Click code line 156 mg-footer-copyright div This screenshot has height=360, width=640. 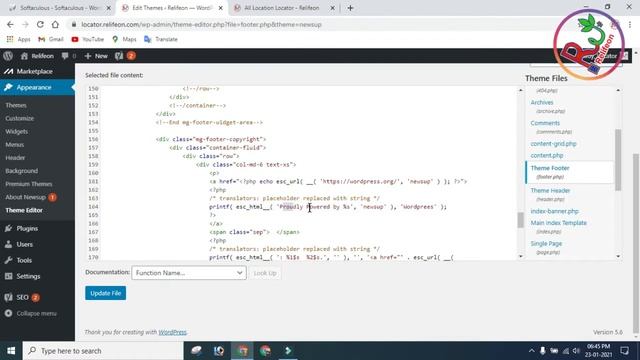pos(211,139)
